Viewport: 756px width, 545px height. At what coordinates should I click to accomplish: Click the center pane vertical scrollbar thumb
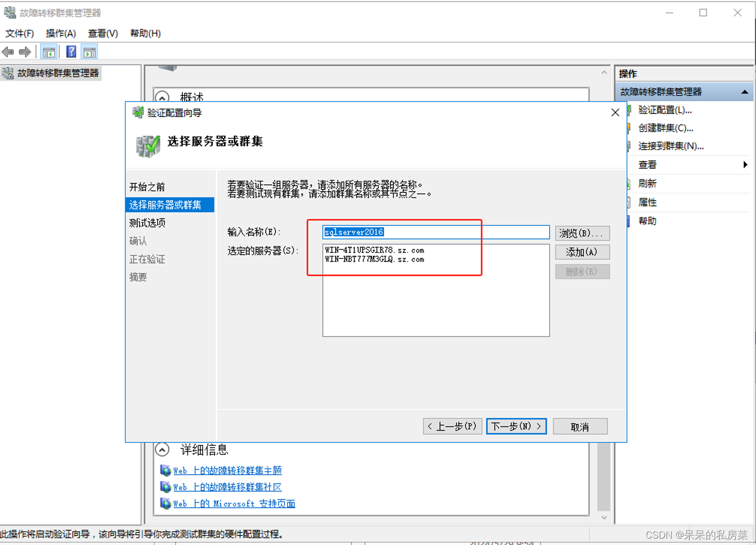(x=603, y=476)
